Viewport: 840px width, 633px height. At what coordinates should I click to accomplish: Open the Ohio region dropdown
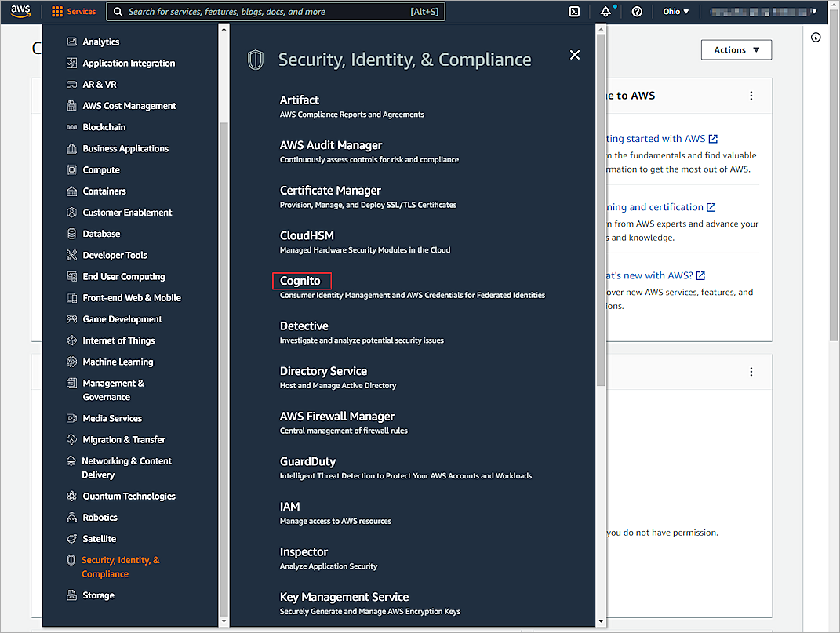[675, 12]
